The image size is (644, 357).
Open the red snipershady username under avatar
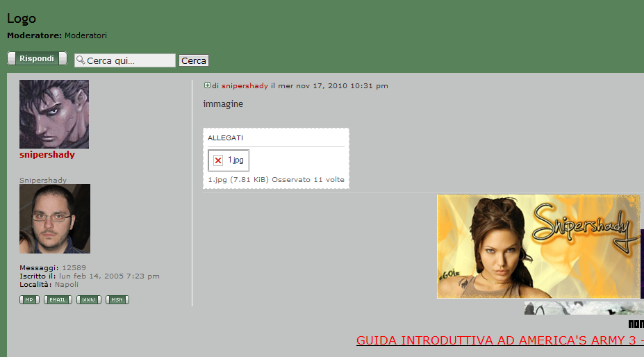tap(47, 155)
